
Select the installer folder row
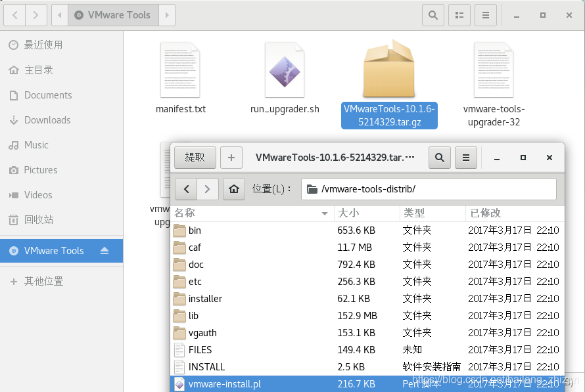[367, 299]
